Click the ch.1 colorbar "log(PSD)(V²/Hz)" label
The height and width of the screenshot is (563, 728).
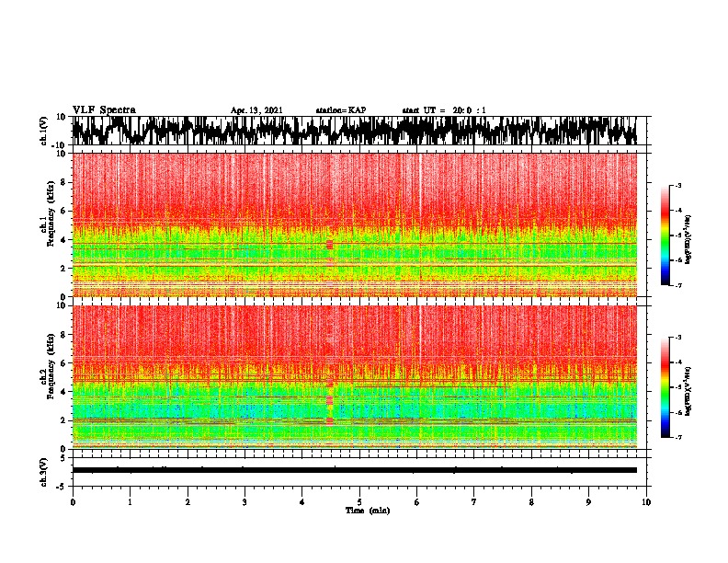[688, 240]
